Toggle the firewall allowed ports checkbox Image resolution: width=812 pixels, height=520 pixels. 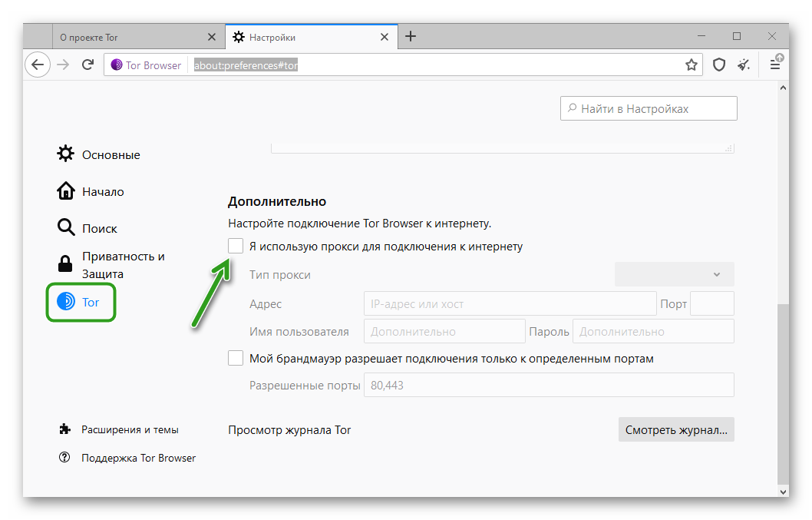point(236,358)
